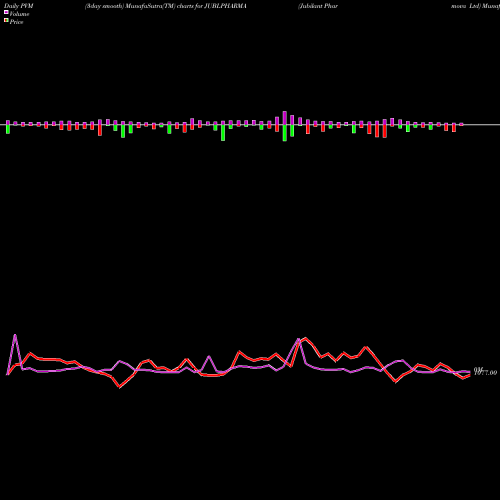Click the Jubilant Phar company name text
The image size is (500, 500).
tap(318, 6)
